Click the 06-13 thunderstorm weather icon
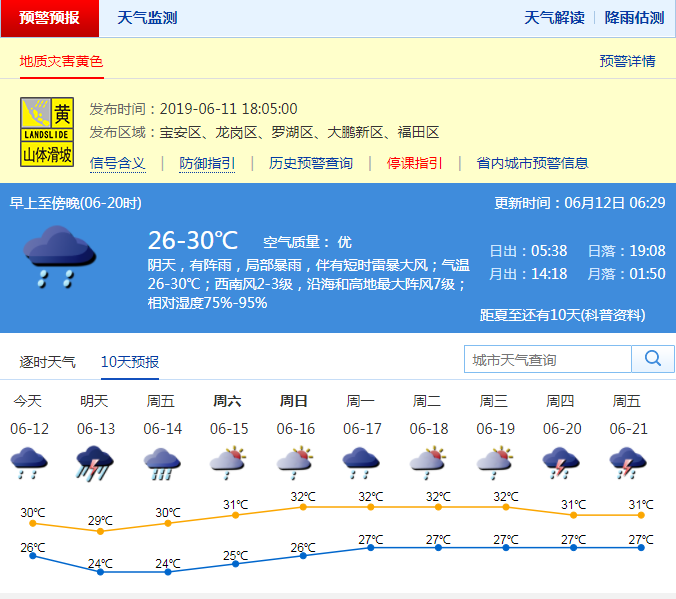Screen dimensions: 676x599 (95, 464)
